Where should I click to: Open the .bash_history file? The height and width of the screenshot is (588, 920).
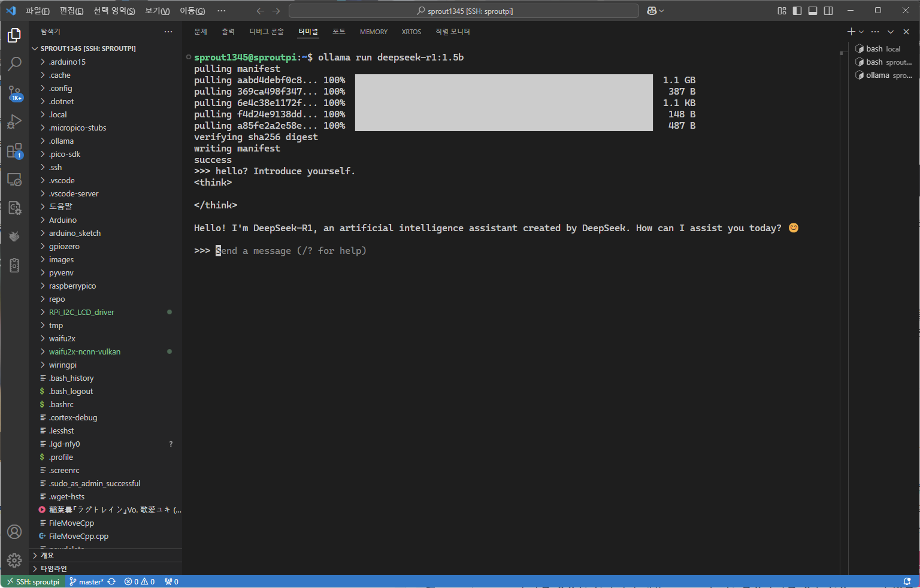coord(105,378)
